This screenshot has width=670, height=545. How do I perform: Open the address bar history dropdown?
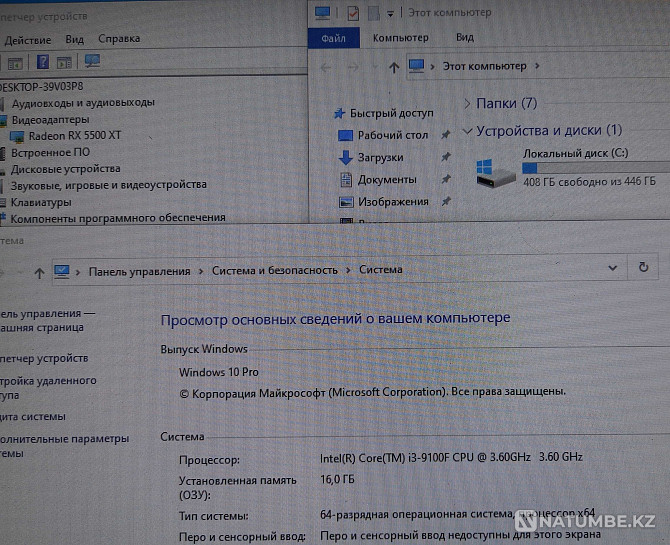612,268
